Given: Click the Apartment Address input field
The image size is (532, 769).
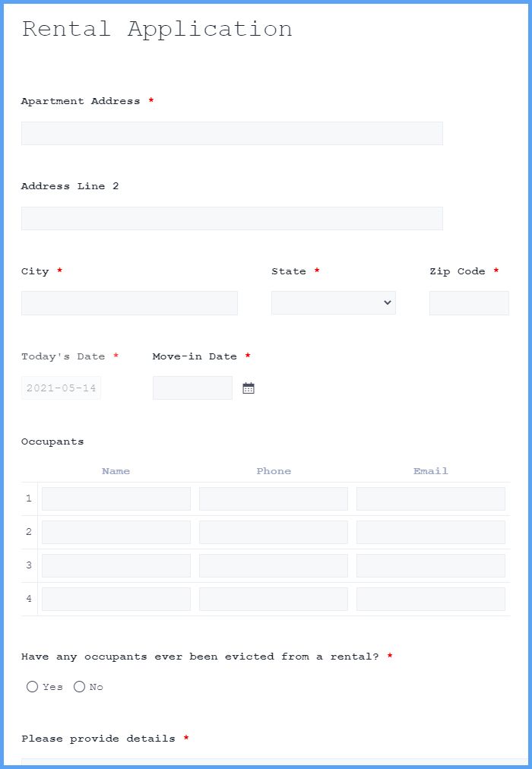Looking at the screenshot, I should (232, 133).
